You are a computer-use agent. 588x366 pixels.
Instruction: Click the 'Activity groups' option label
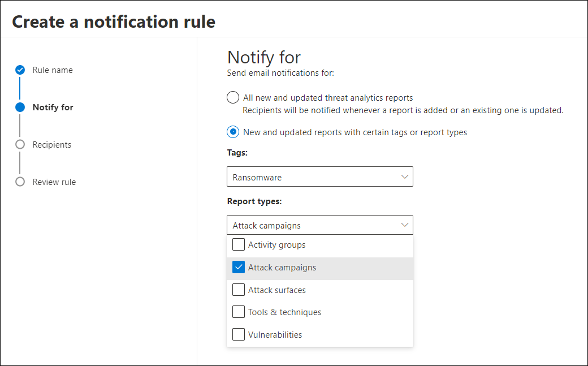click(x=276, y=245)
